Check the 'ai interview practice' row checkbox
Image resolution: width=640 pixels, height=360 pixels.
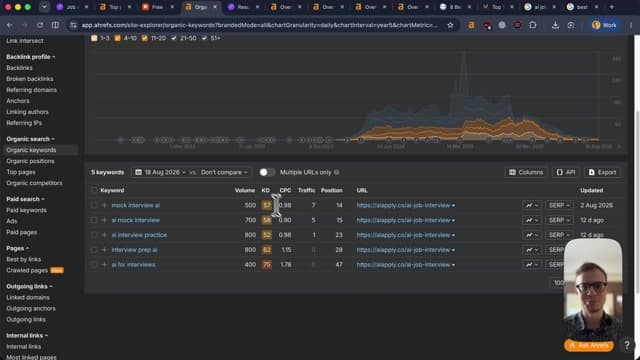pyautogui.click(x=94, y=235)
